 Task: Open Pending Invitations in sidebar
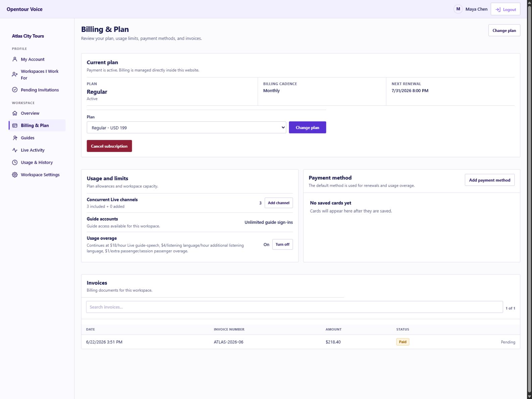[x=37, y=90]
